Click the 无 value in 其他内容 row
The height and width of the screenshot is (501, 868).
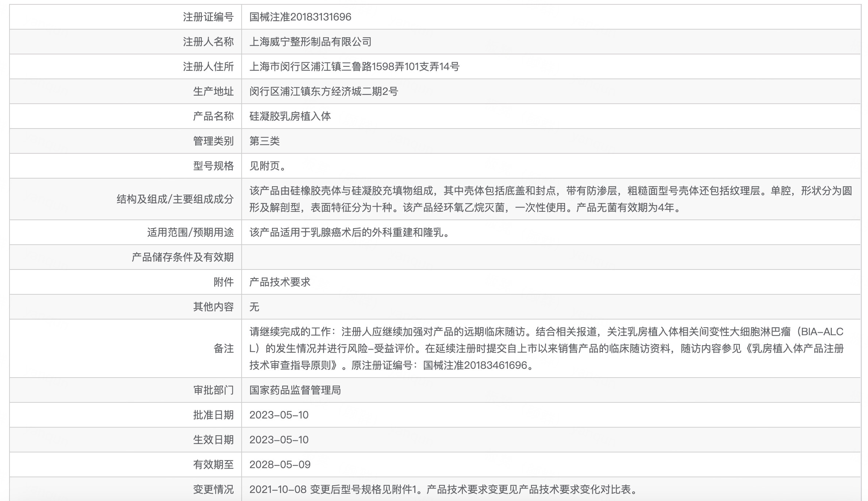(x=254, y=307)
